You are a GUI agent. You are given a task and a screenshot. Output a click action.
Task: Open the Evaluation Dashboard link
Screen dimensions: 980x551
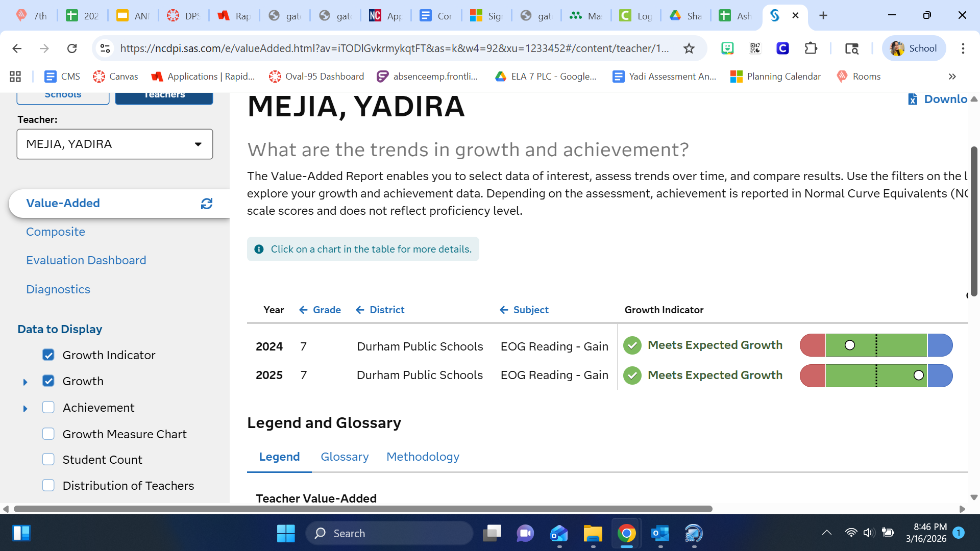[86, 260]
